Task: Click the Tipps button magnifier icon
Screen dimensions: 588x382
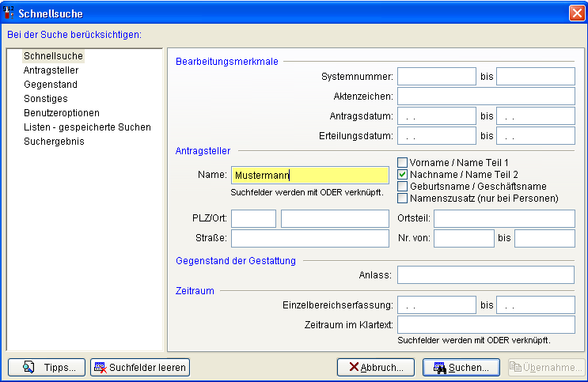Action: pyautogui.click(x=28, y=367)
